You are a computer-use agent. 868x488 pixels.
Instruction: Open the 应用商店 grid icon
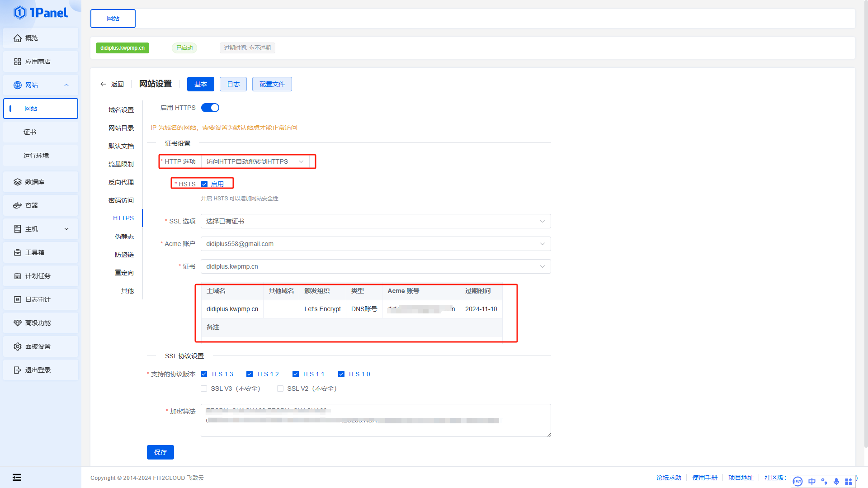click(18, 62)
